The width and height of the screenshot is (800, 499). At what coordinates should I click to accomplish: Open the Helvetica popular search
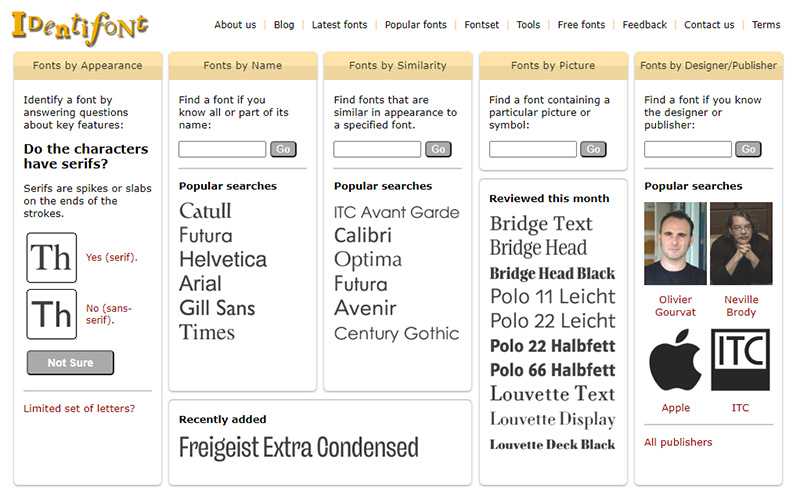pos(223,259)
